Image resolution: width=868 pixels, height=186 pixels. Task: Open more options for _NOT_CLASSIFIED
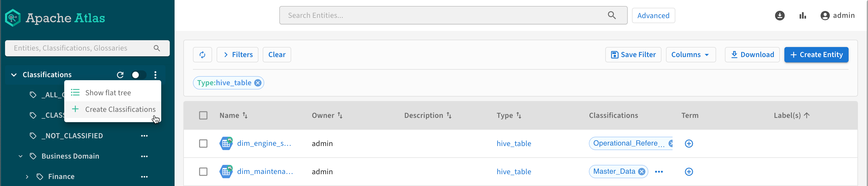[144, 136]
